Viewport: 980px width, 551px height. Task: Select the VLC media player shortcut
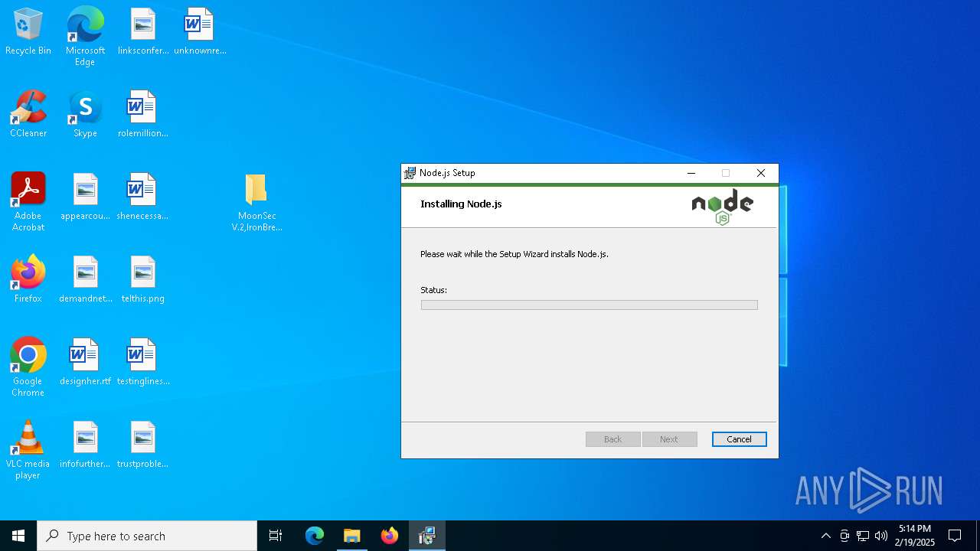point(28,450)
